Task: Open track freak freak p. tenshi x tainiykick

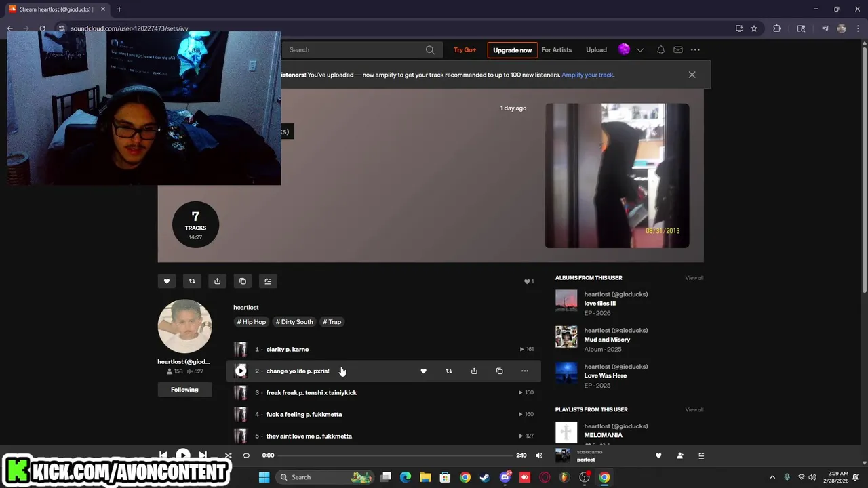Action: [311, 393]
